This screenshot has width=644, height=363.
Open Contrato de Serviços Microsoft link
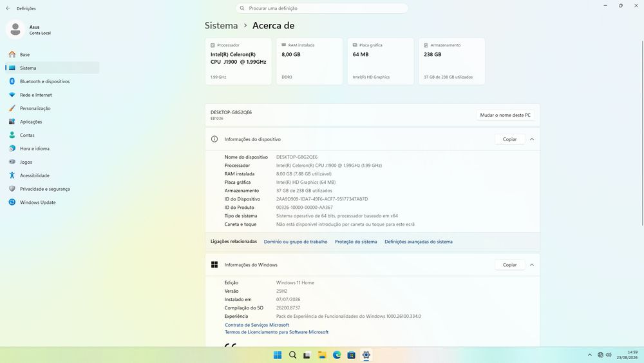coord(257,325)
